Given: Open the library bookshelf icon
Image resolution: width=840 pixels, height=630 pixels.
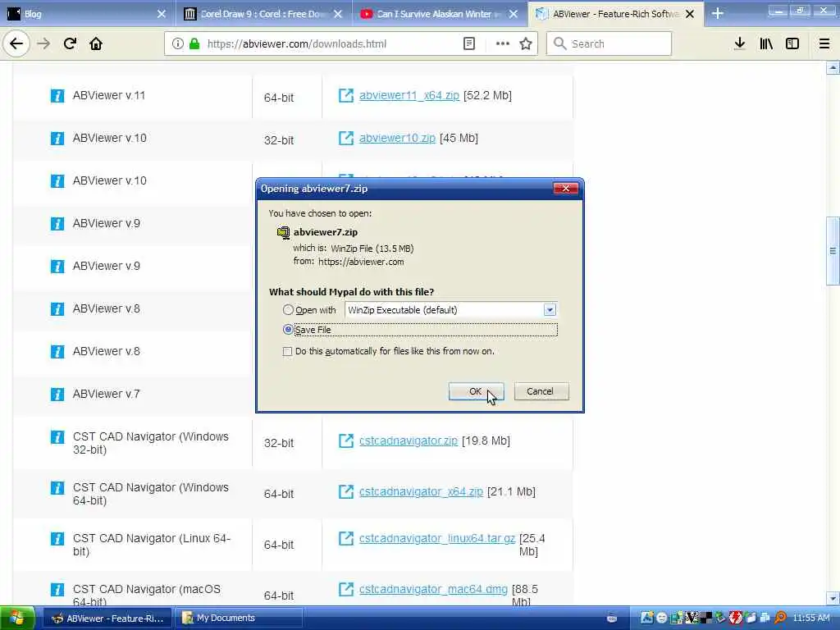Looking at the screenshot, I should [766, 43].
